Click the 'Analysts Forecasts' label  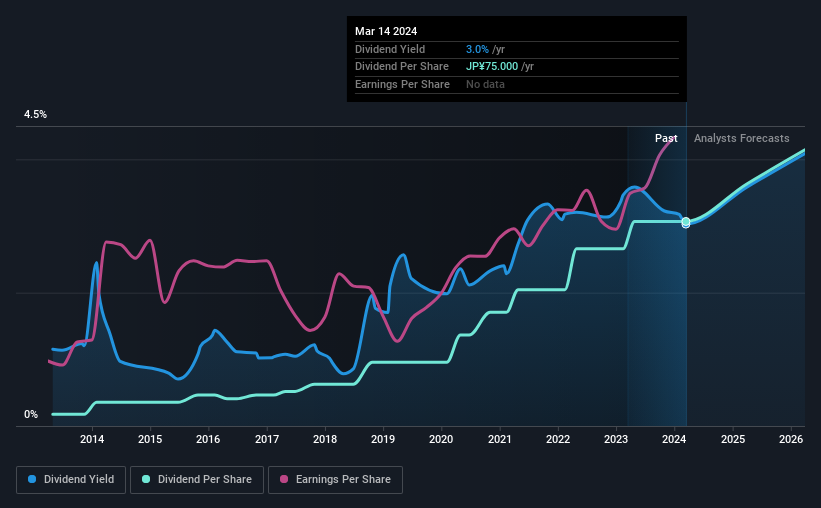point(741,138)
